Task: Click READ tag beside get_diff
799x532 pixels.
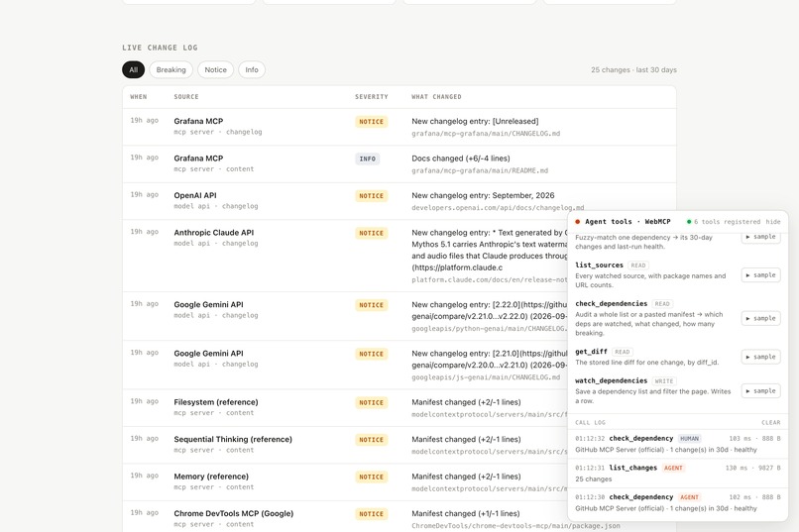Action: click(x=623, y=352)
